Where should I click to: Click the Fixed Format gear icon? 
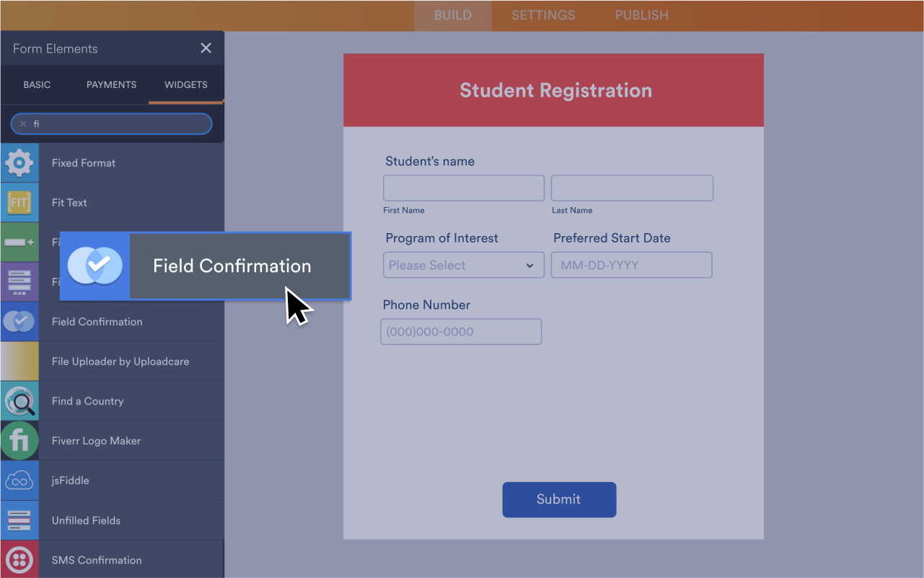coord(19,163)
